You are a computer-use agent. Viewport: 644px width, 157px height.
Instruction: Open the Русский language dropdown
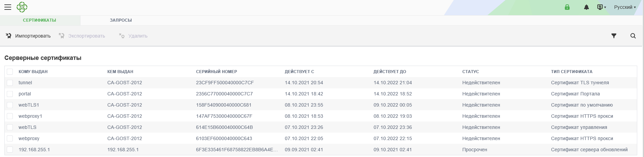625,7
